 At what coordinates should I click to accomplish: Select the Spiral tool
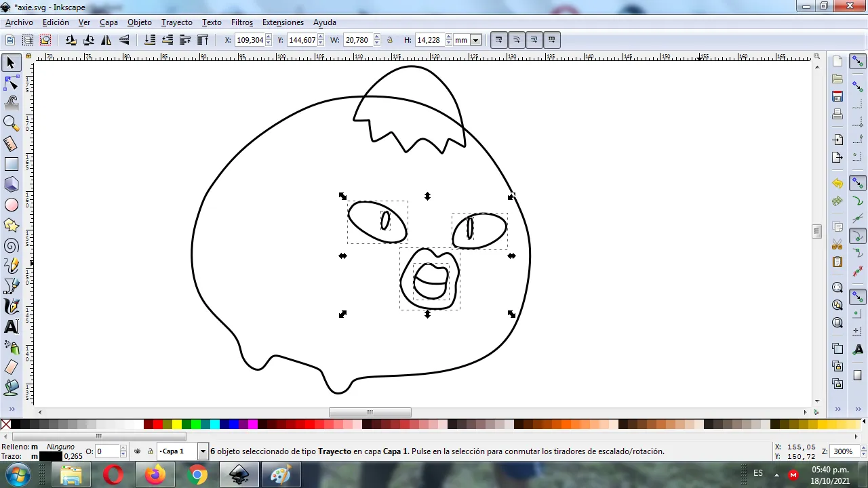(x=11, y=245)
